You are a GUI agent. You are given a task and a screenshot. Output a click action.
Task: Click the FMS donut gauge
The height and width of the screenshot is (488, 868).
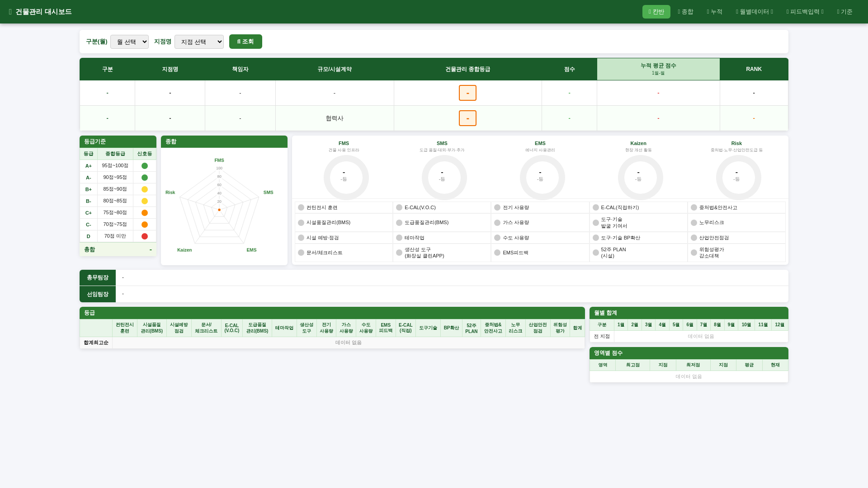click(x=346, y=178)
